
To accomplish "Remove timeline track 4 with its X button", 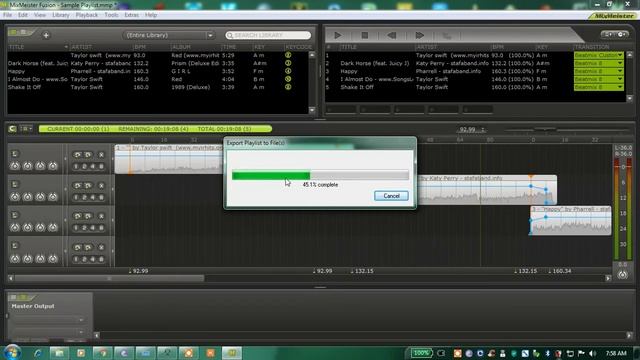I will click(x=101, y=247).
